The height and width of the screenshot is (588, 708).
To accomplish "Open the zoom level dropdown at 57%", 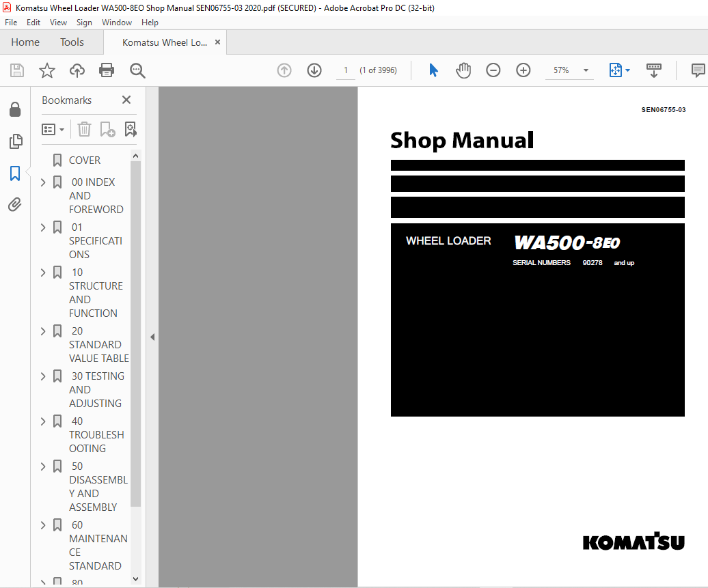I will (586, 70).
